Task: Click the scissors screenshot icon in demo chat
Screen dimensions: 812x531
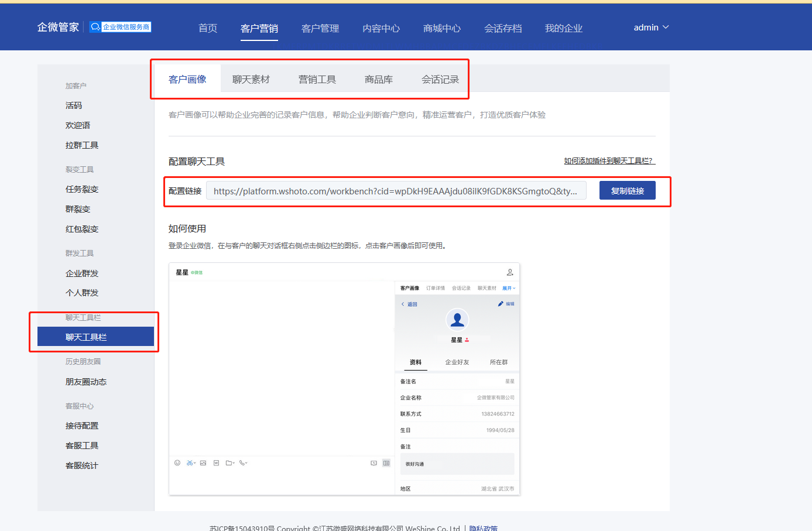Action: tap(190, 463)
